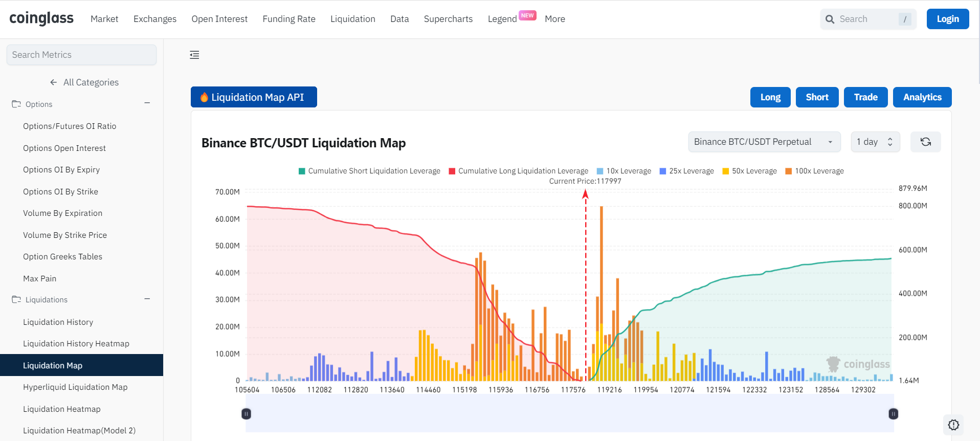Open Liquidation History Heatmap

coord(76,343)
